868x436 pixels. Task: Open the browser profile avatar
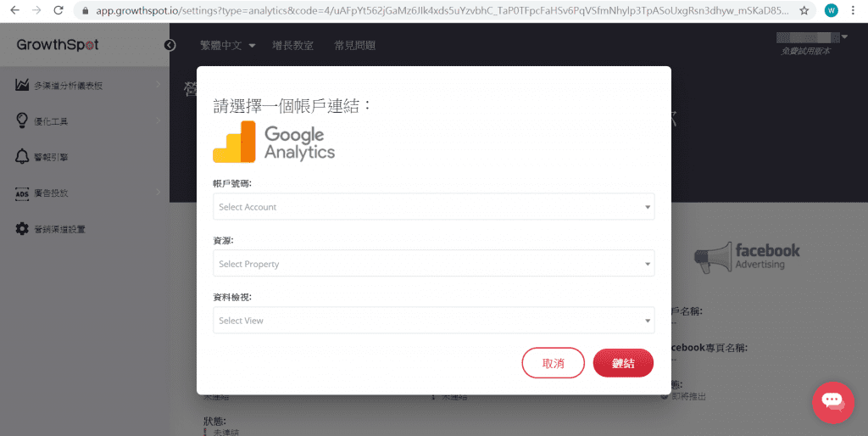831,10
